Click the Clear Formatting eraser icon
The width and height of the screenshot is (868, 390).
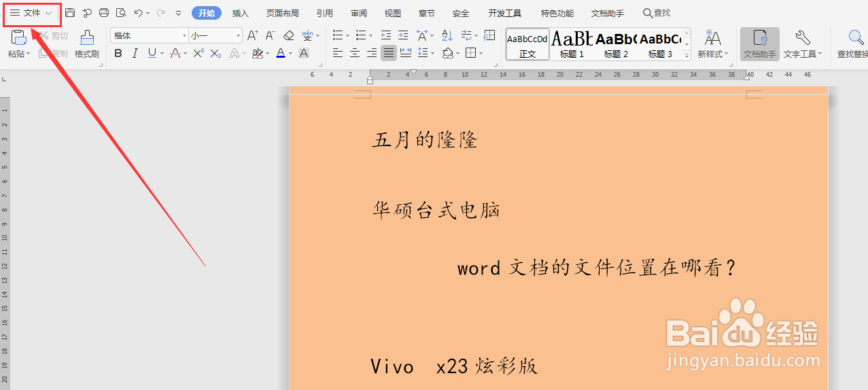click(x=289, y=35)
